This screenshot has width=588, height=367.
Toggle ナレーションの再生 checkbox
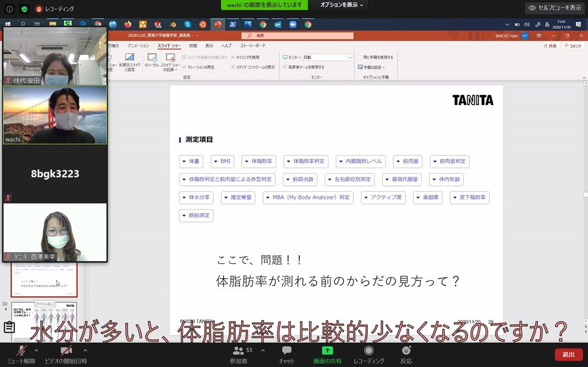(184, 67)
